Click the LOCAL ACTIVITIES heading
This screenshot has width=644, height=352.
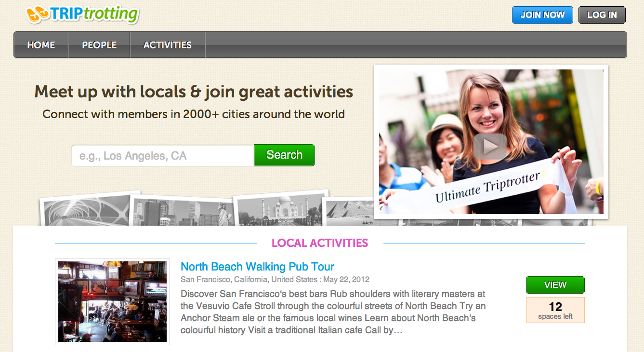(x=320, y=243)
